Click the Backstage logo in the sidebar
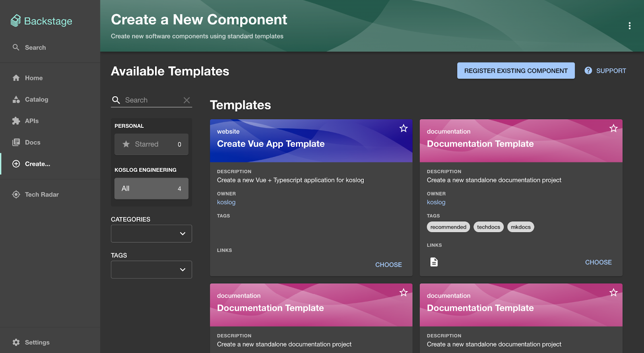Screen dimensions: 644x353 click(41, 21)
